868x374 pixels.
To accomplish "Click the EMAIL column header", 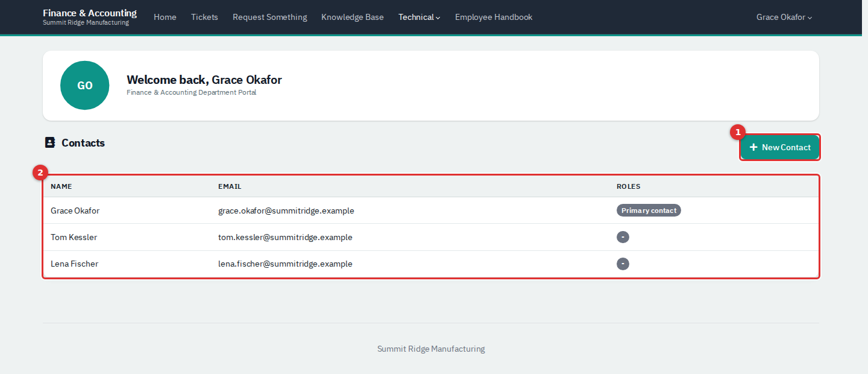I will click(x=230, y=186).
